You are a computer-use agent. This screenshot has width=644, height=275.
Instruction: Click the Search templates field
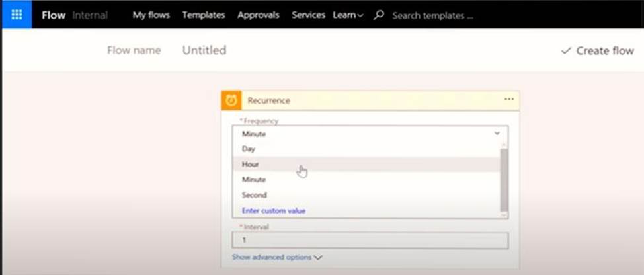pos(432,16)
